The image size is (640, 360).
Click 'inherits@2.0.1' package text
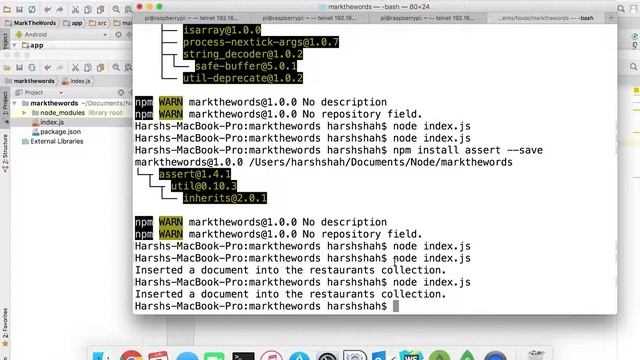tap(225, 198)
